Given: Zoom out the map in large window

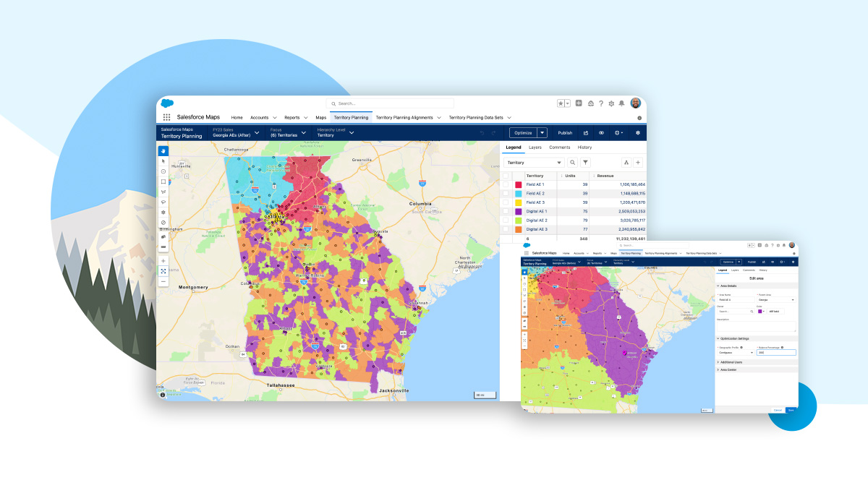Looking at the screenshot, I should [x=163, y=281].
